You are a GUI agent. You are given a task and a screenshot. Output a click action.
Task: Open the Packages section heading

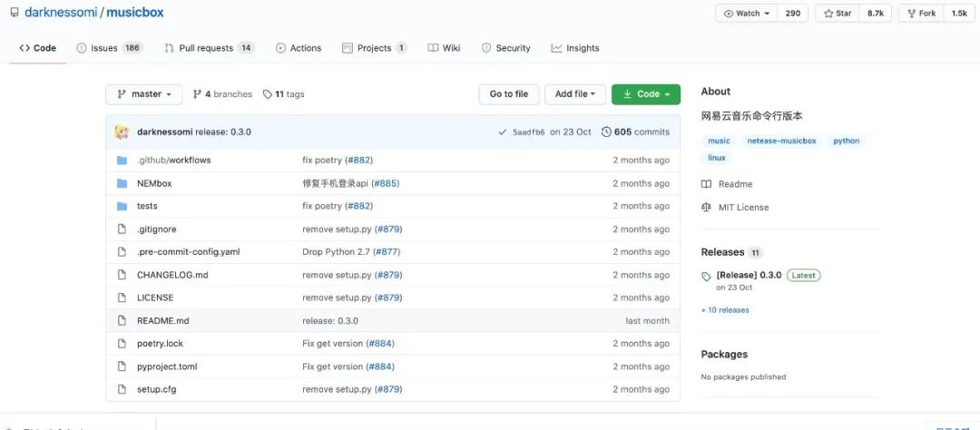click(x=724, y=355)
